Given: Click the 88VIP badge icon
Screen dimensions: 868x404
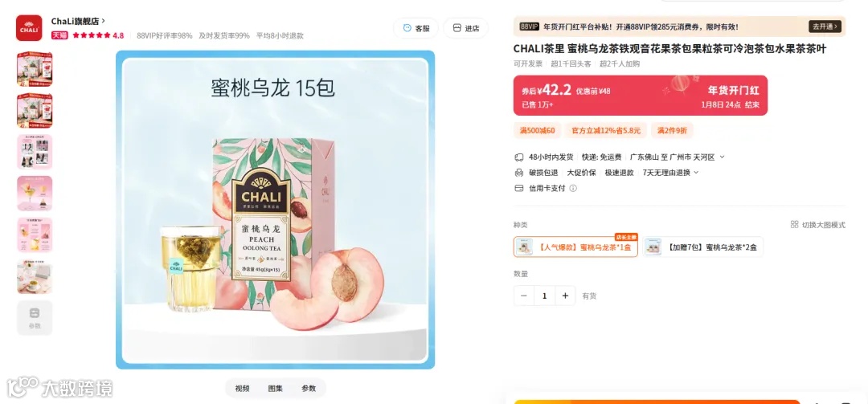Looking at the screenshot, I should click(529, 27).
